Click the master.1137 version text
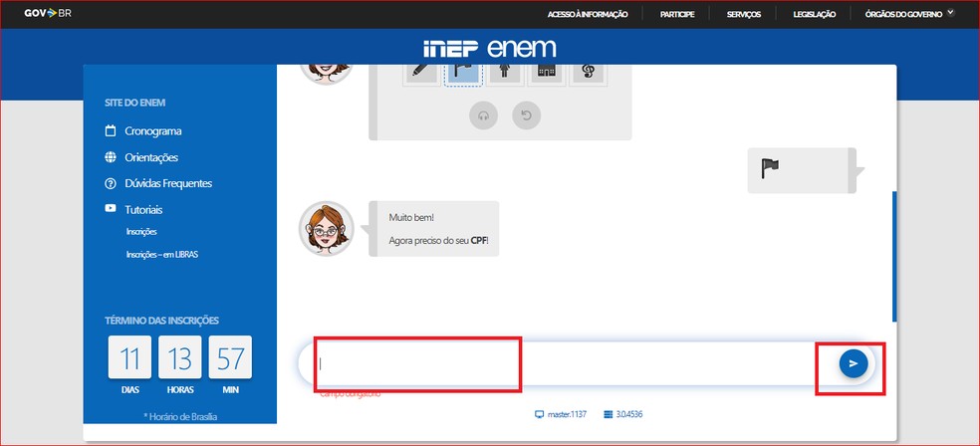The image size is (980, 446). [x=567, y=415]
